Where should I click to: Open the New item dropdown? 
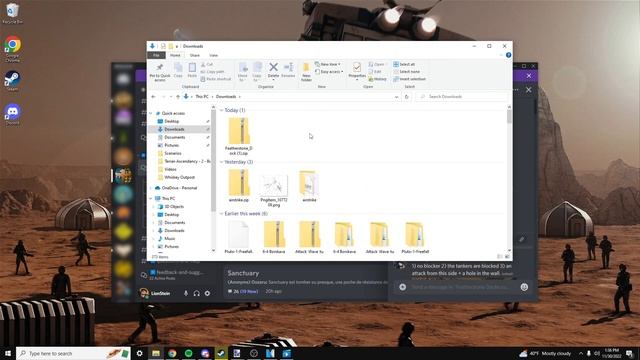pyautogui.click(x=327, y=64)
